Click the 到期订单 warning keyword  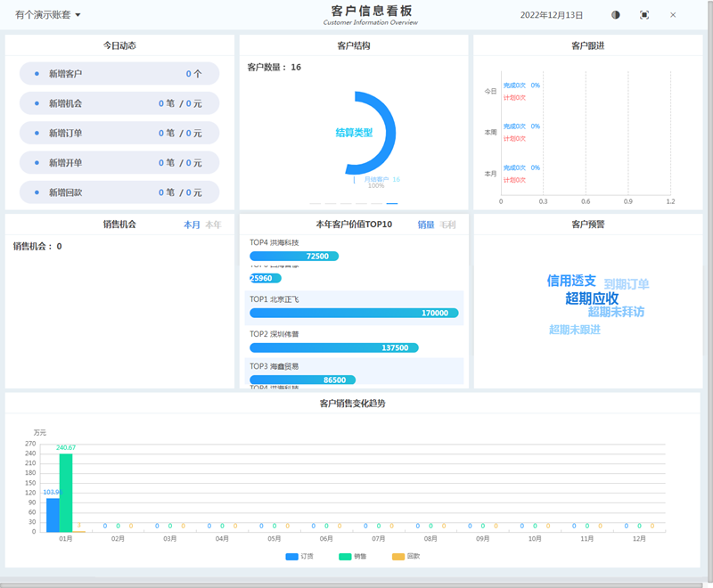coord(627,284)
